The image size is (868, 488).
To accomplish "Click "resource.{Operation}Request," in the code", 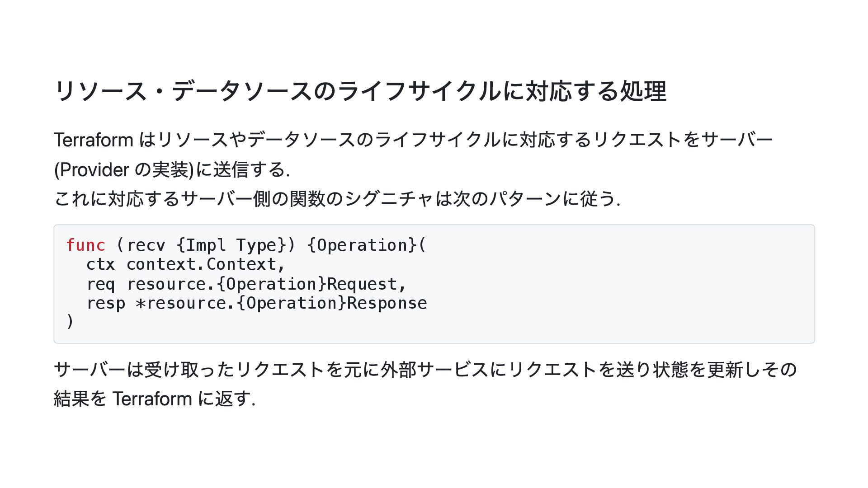I will point(266,284).
